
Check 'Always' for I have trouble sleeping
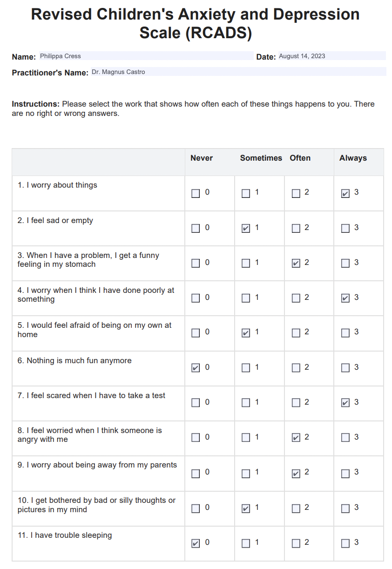(x=345, y=543)
